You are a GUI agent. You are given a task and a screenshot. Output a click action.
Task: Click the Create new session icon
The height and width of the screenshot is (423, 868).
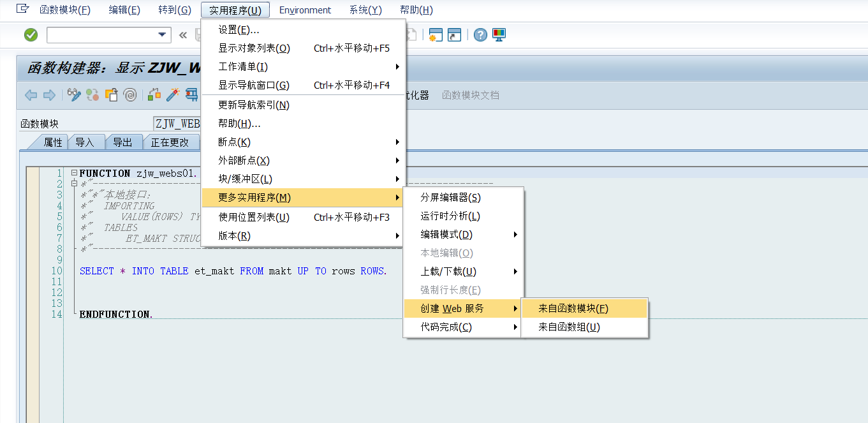pos(436,35)
